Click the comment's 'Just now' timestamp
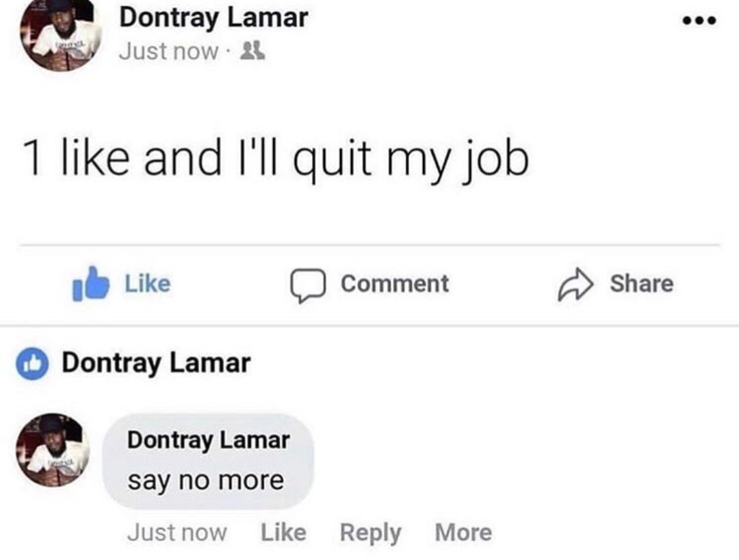The width and height of the screenshot is (739, 560). point(177,533)
